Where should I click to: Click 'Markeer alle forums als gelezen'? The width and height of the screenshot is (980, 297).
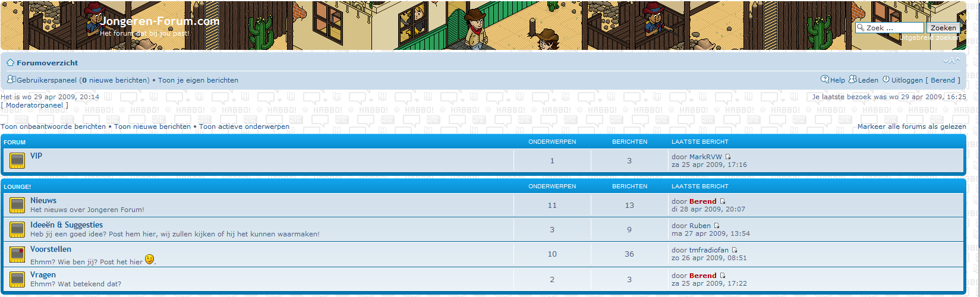(912, 127)
